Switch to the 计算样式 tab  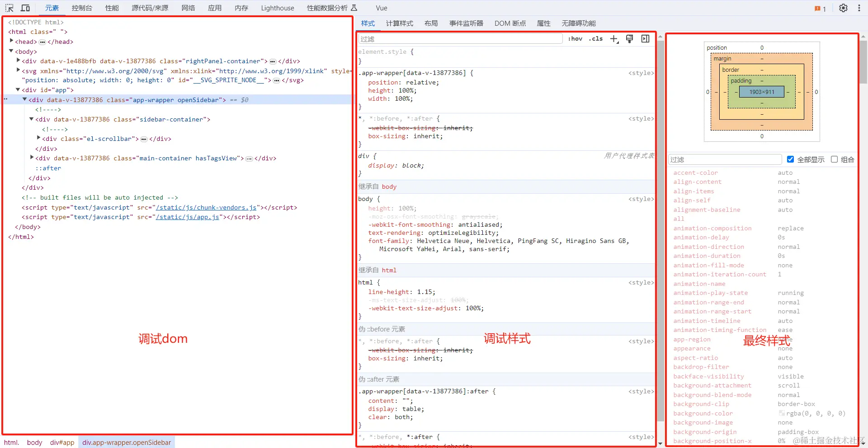click(399, 23)
